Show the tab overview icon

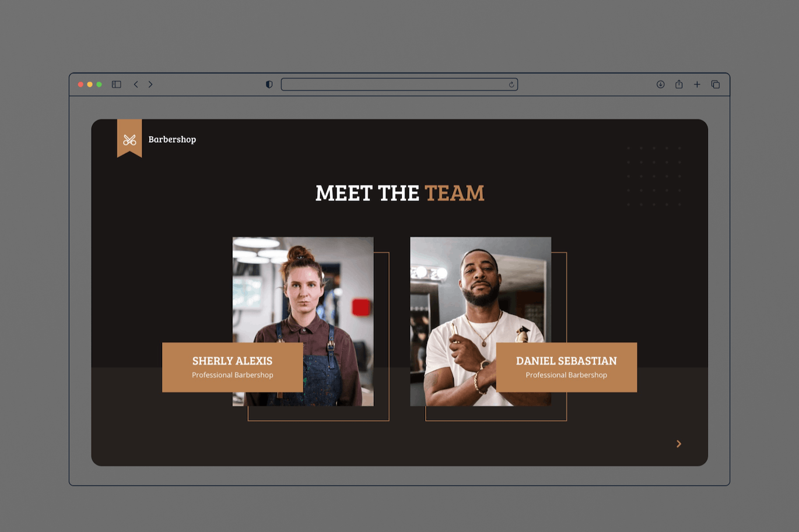click(716, 84)
